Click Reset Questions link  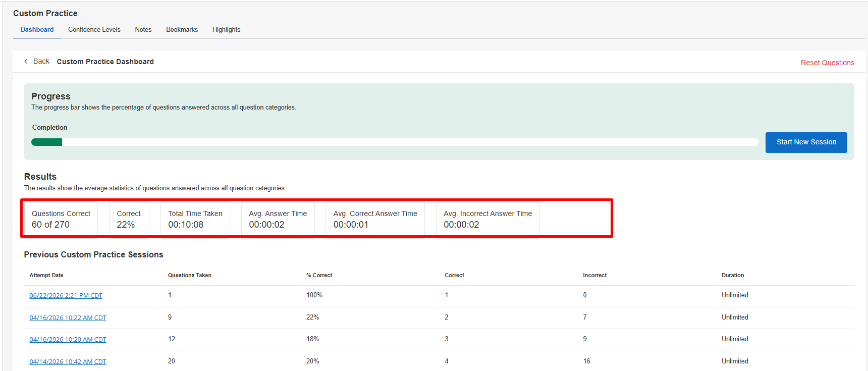[827, 63]
